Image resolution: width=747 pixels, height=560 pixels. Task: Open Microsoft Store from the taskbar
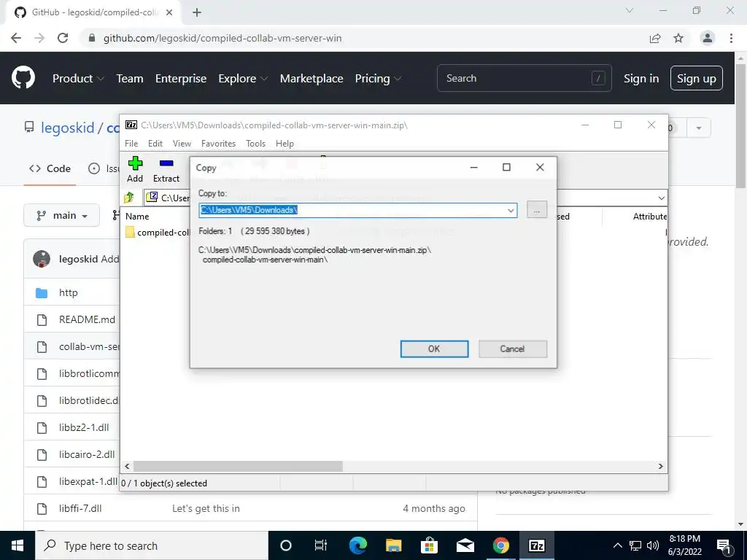pyautogui.click(x=429, y=545)
